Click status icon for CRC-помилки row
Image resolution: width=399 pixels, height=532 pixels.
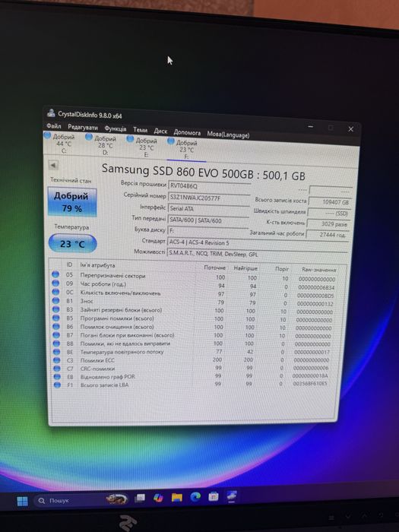(57, 369)
